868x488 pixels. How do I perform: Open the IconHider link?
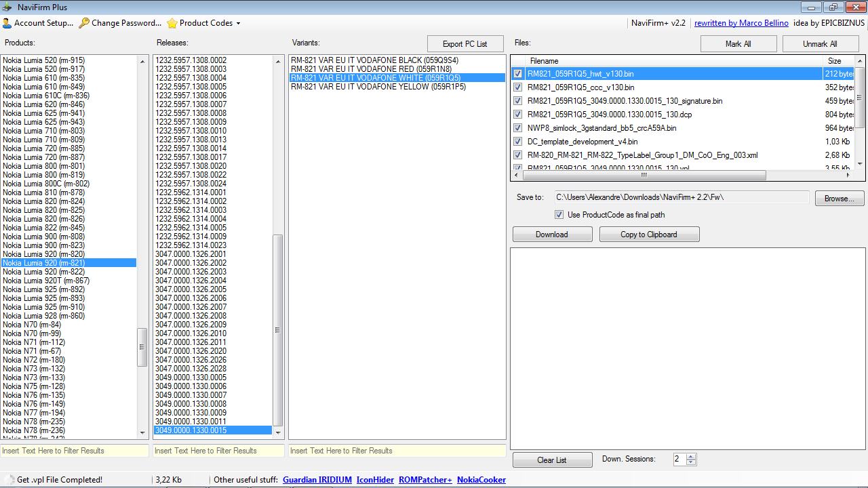[x=375, y=480]
